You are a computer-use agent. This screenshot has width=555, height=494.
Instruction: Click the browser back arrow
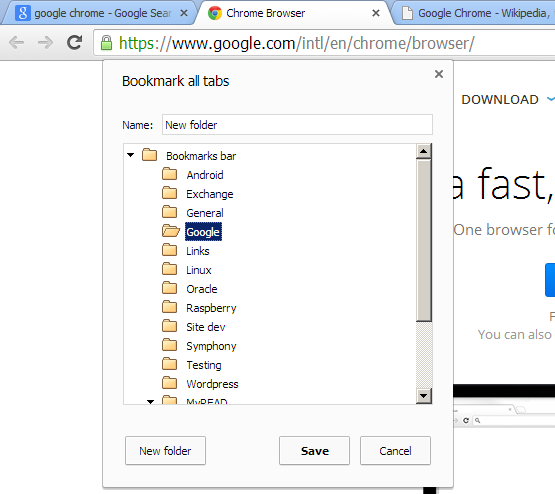click(x=16, y=43)
